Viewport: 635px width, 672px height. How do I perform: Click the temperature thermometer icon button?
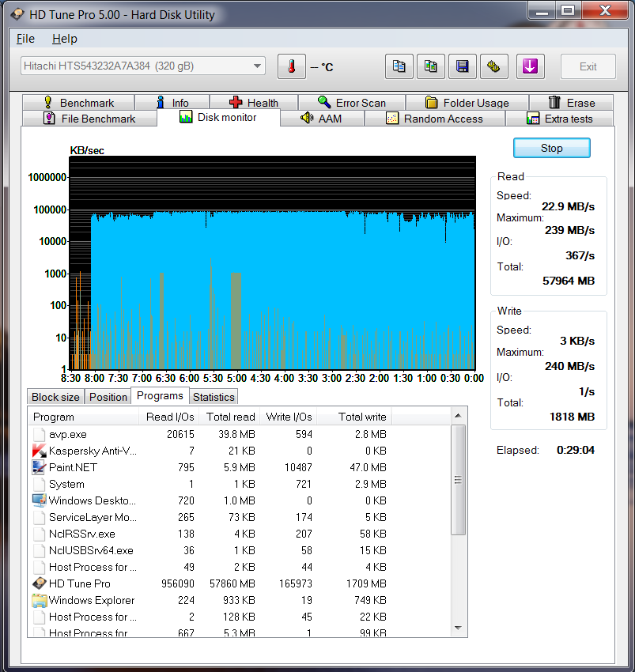click(292, 66)
